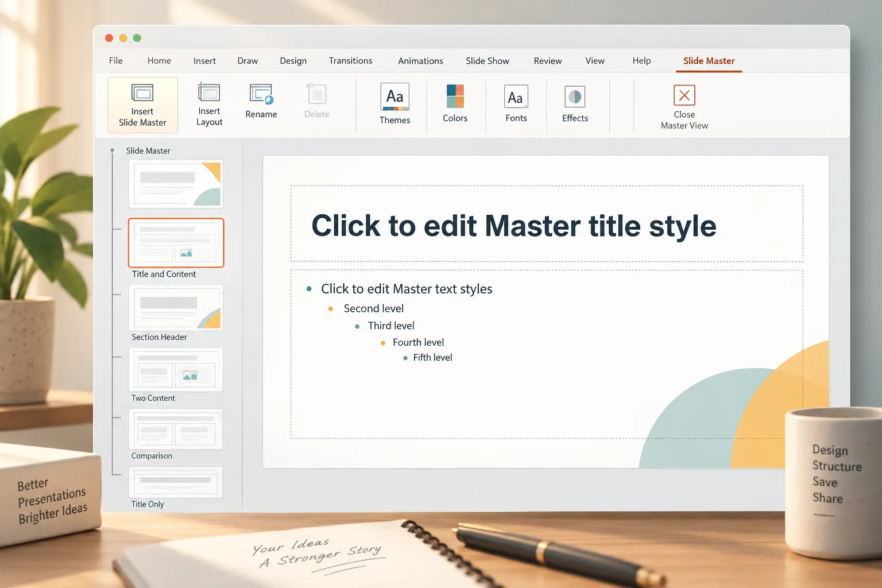The height and width of the screenshot is (588, 882).
Task: Click the 'Section Header' label text
Action: [159, 337]
